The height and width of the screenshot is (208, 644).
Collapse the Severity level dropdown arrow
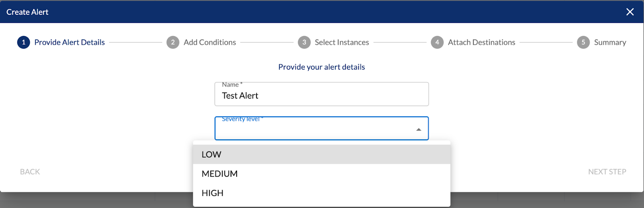click(x=419, y=130)
